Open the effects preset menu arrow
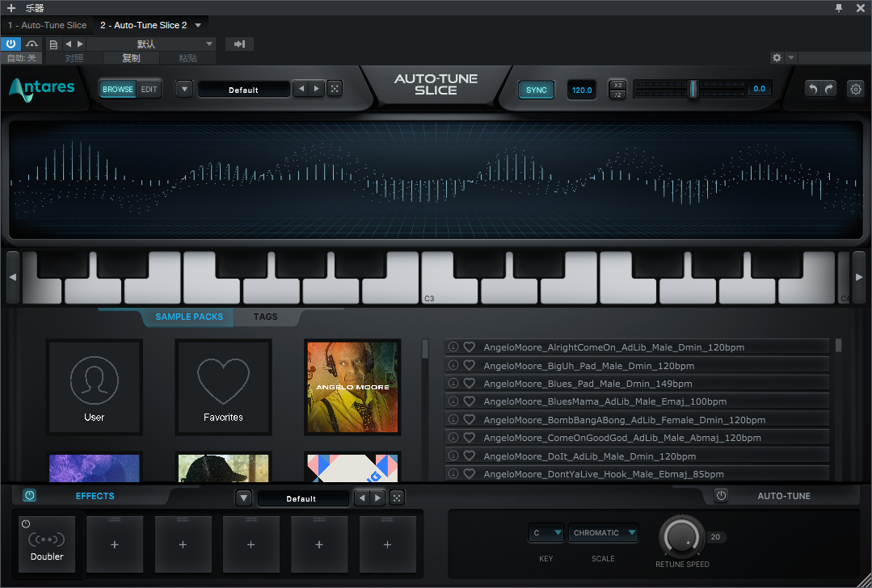This screenshot has height=588, width=872. 243,498
